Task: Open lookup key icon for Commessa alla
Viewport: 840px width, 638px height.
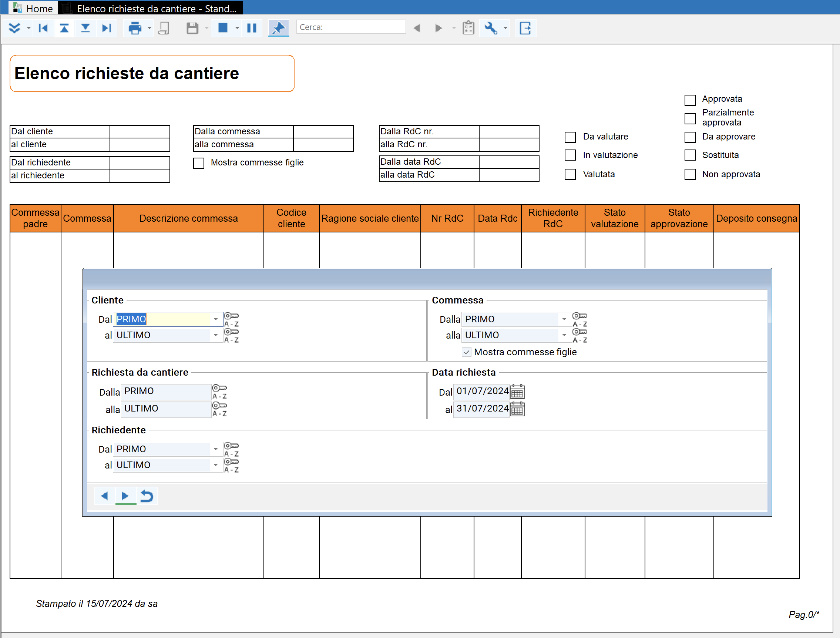Action: point(579,336)
